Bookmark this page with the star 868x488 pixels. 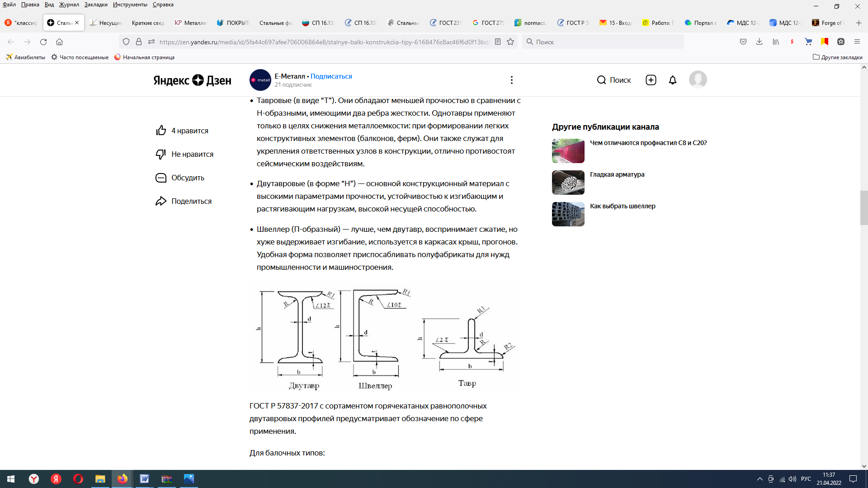[x=510, y=42]
